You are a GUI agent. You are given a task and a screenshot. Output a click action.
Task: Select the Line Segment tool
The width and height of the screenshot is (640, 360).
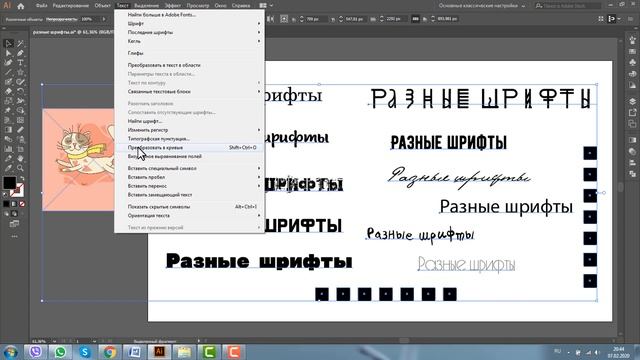point(9,72)
